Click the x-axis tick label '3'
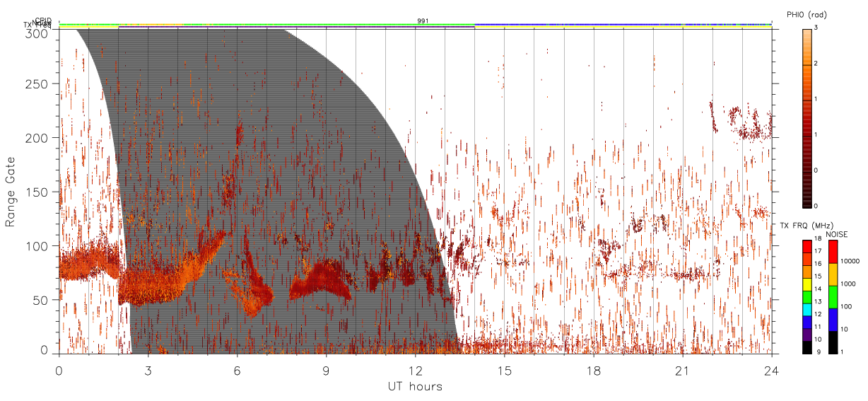 point(148,370)
